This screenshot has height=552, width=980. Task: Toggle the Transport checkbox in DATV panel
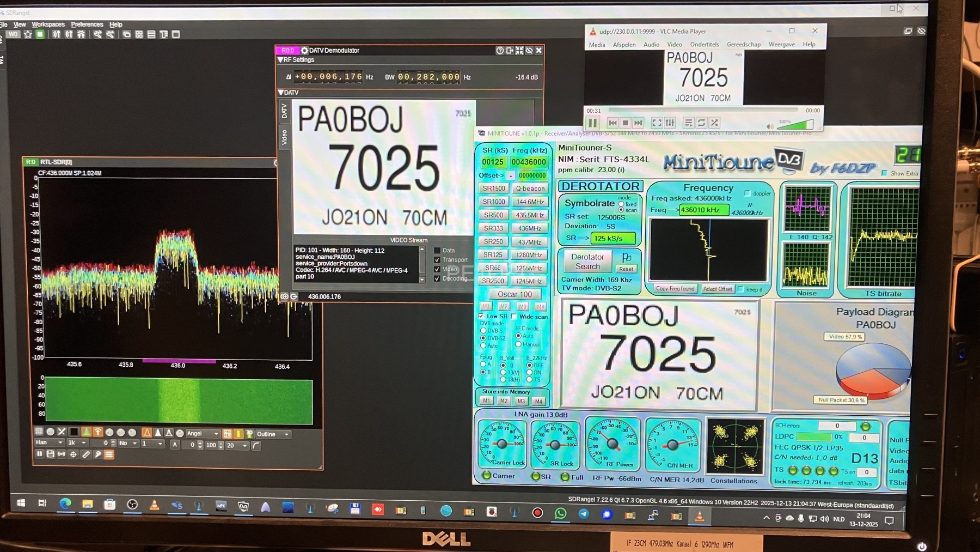(x=437, y=260)
